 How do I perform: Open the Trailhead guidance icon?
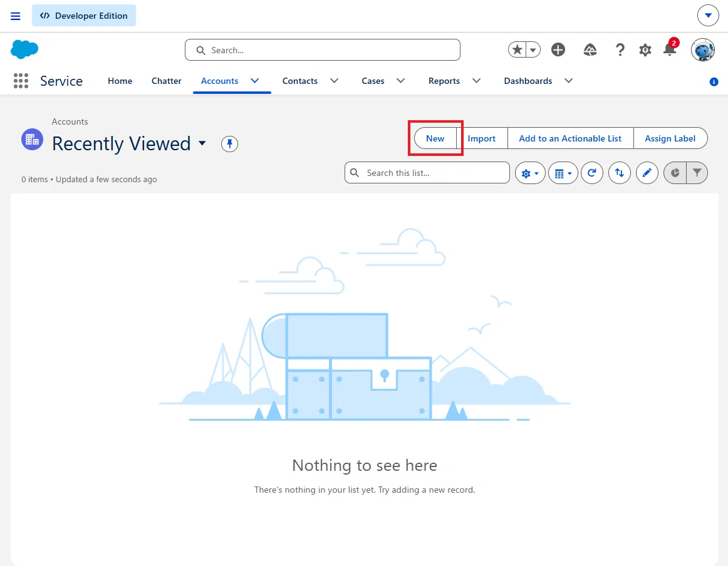[590, 49]
